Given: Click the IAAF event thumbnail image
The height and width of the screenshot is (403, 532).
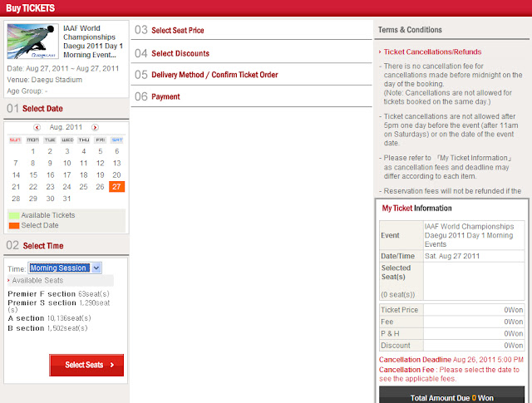Looking at the screenshot, I should pos(32,41).
